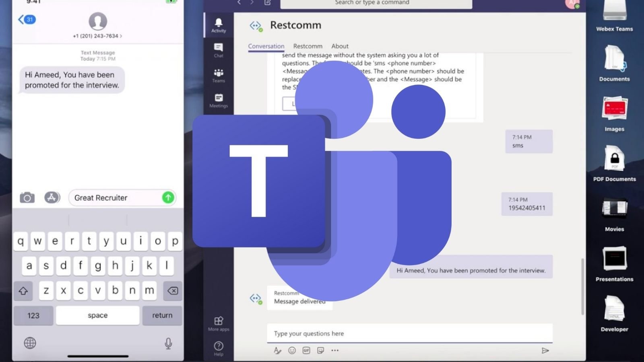This screenshot has width=644, height=362.
Task: Open the Developer folder on desktop
Action: click(x=614, y=314)
